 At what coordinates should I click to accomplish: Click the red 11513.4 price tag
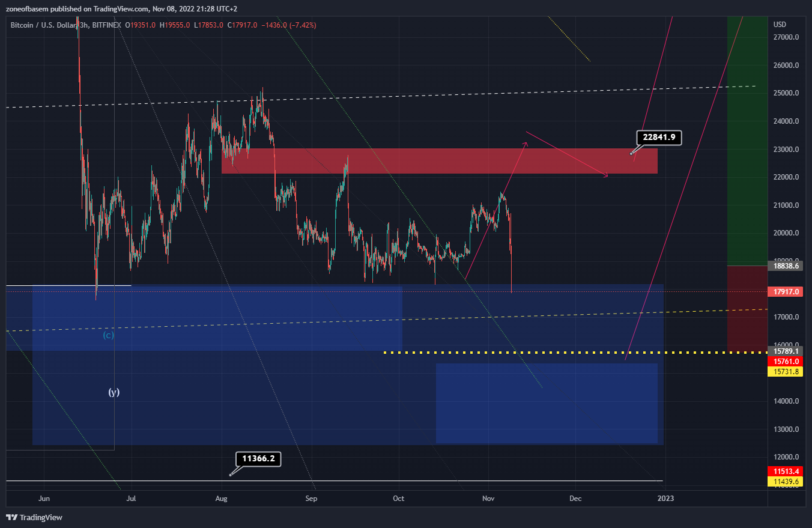click(x=786, y=471)
